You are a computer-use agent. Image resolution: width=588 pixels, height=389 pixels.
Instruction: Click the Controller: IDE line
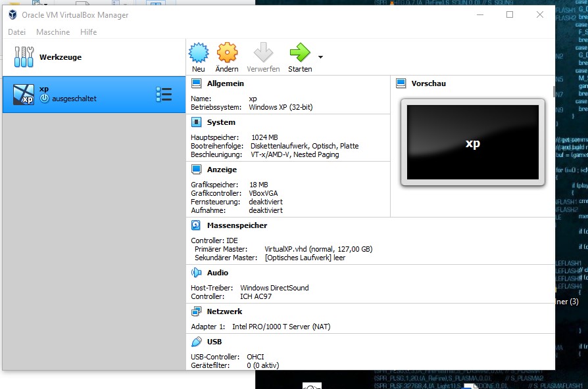[x=214, y=240]
